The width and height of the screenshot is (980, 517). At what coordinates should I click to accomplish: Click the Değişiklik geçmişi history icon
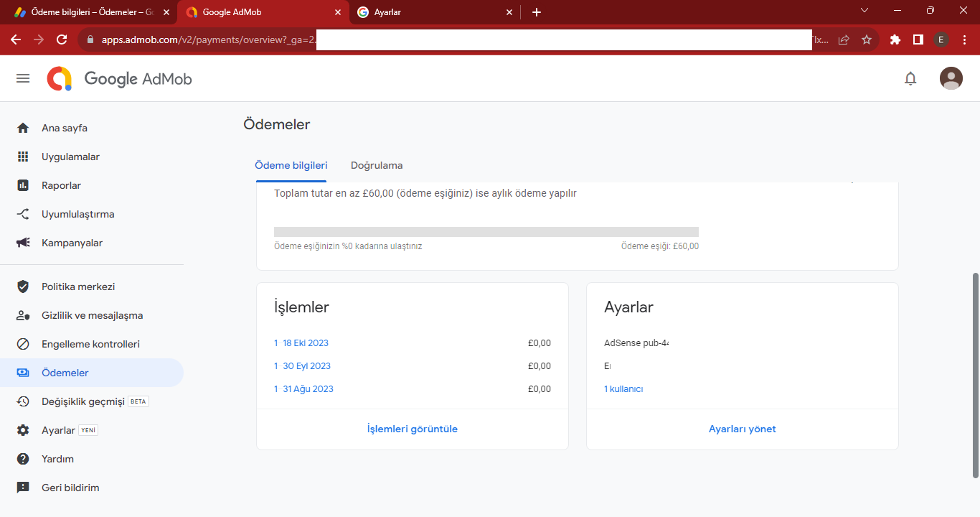click(x=23, y=401)
